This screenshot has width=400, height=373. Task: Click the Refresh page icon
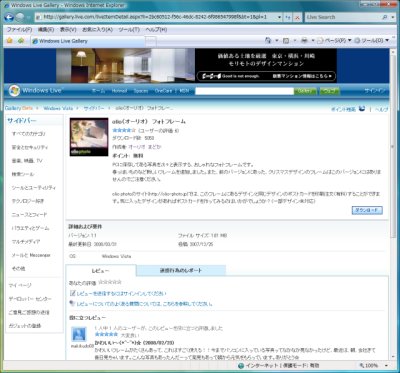pos(288,17)
